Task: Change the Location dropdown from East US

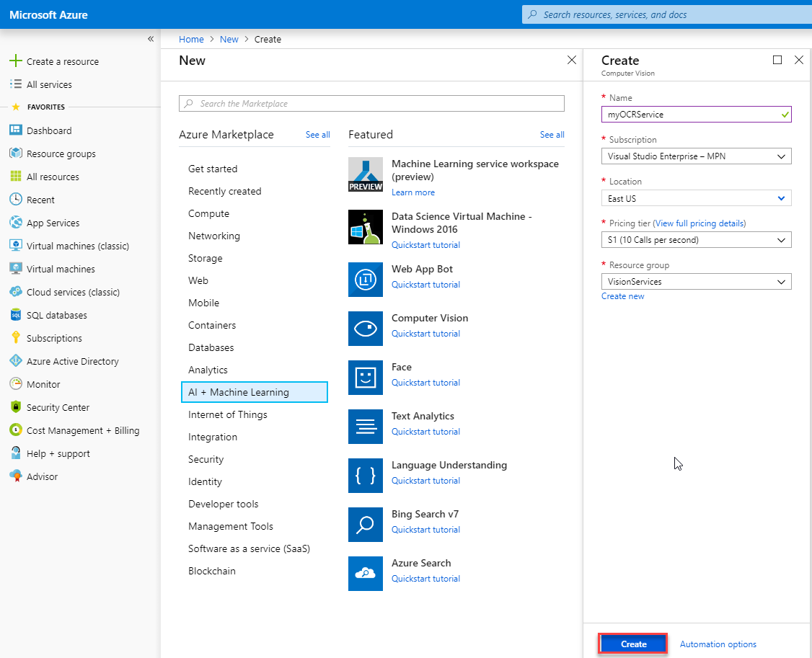Action: point(695,197)
